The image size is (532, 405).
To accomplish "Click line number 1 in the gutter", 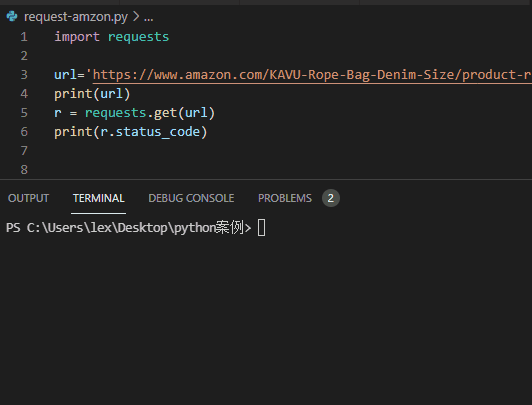I will coord(24,37).
